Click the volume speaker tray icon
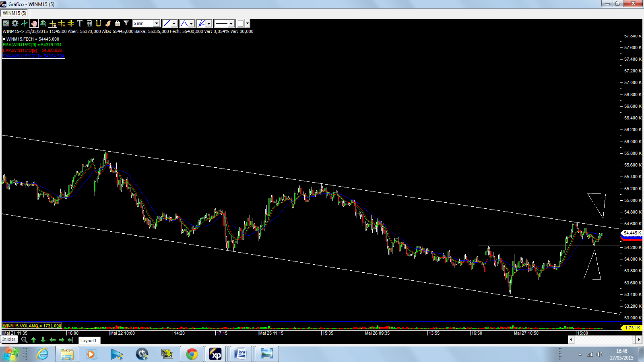The image size is (644, 362). (600, 354)
